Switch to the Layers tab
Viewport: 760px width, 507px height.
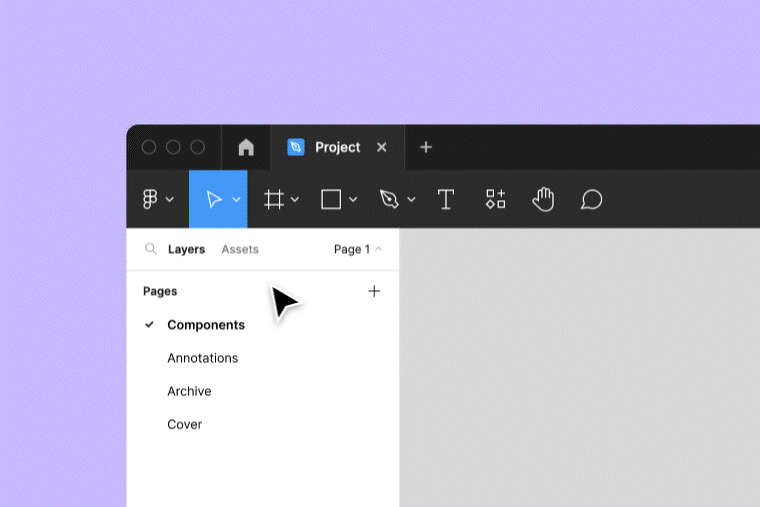point(186,249)
